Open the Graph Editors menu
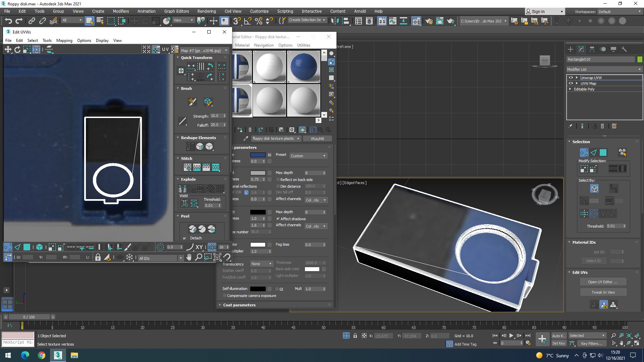Image resolution: width=644 pixels, height=362 pixels. point(176,11)
